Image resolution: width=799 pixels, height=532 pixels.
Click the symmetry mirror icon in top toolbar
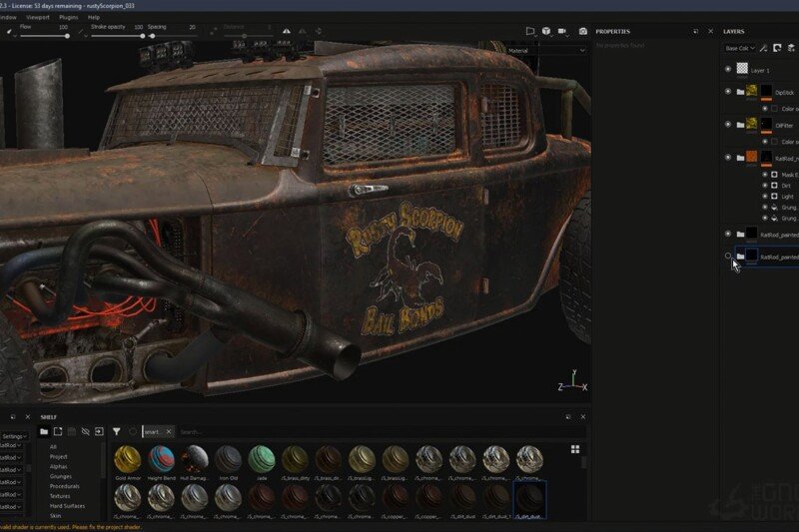(x=288, y=32)
